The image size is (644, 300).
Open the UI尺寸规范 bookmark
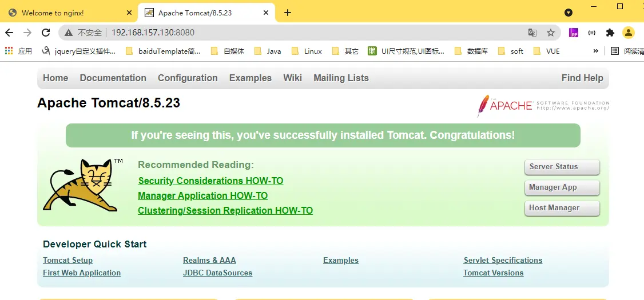[406, 51]
